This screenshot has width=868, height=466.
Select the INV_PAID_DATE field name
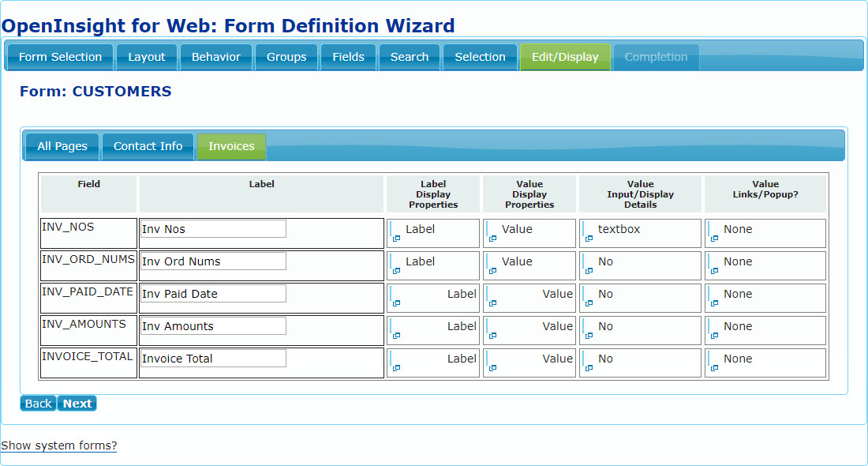(88, 291)
